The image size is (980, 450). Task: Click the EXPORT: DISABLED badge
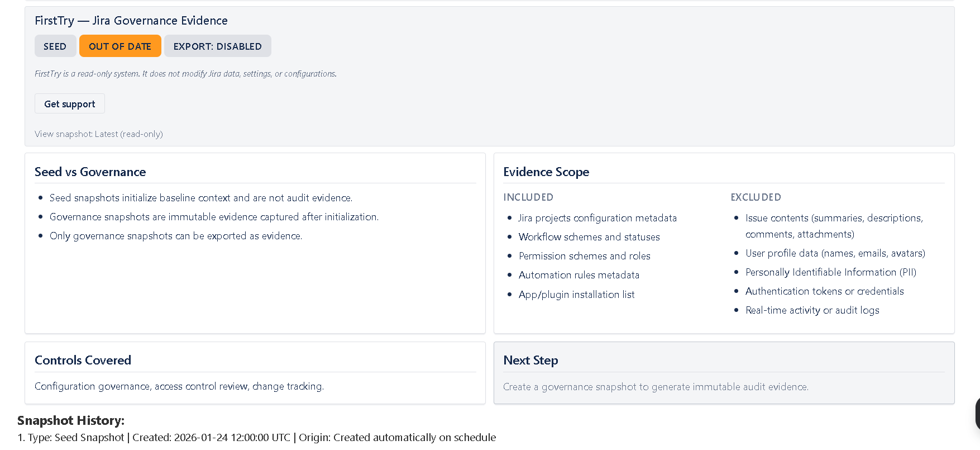218,46
